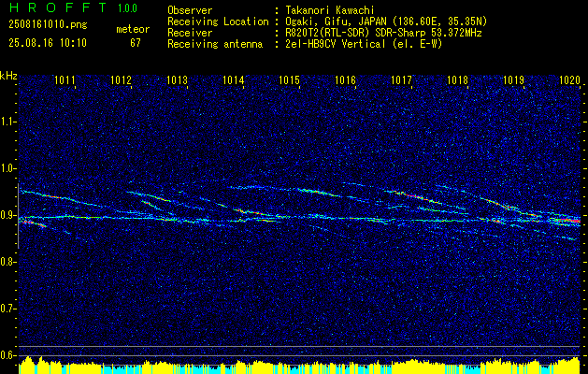This screenshot has height=374, width=588.
Task: Click the 0.9 kHz axis label
Action: click(x=8, y=215)
